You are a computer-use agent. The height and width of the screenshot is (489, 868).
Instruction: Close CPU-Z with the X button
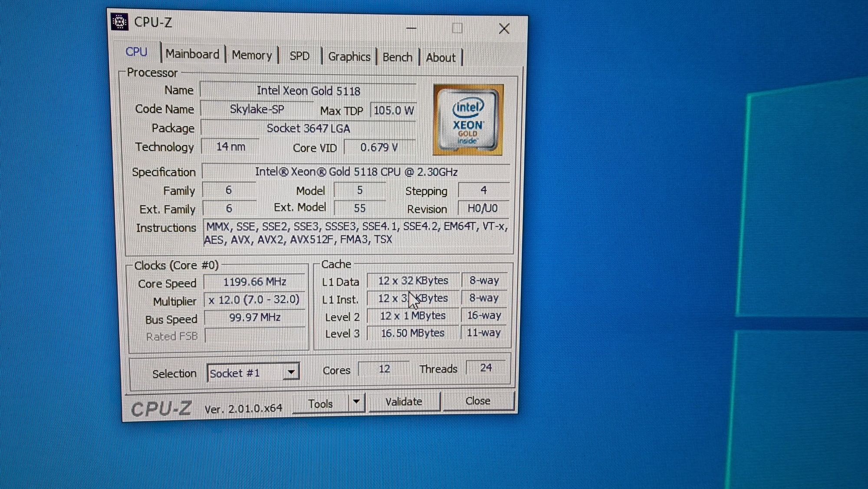coord(504,29)
